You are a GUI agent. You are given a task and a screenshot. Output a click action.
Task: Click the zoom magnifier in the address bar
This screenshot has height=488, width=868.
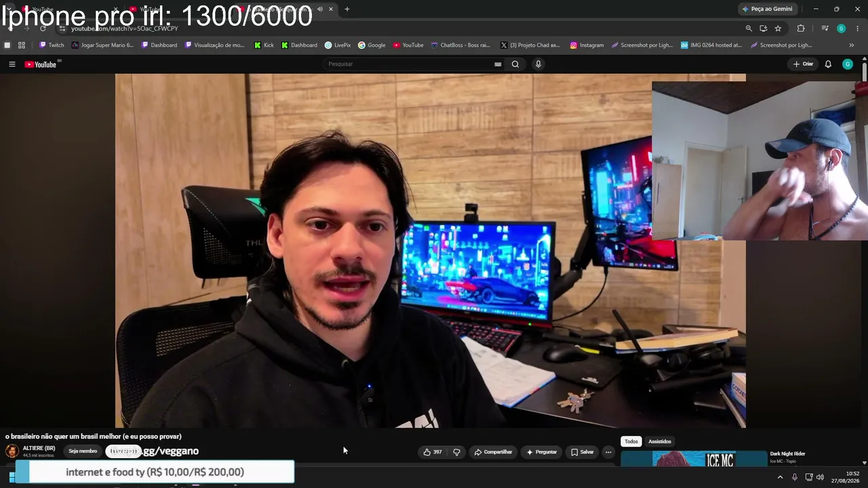pos(749,28)
